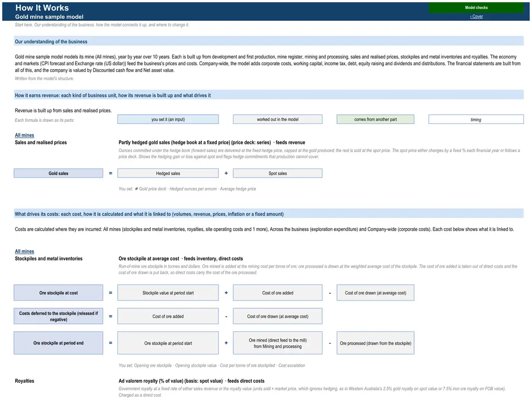This screenshot has width=532, height=400.
Task: Click the Cost of ore added cell in the first row
Action: tap(278, 293)
